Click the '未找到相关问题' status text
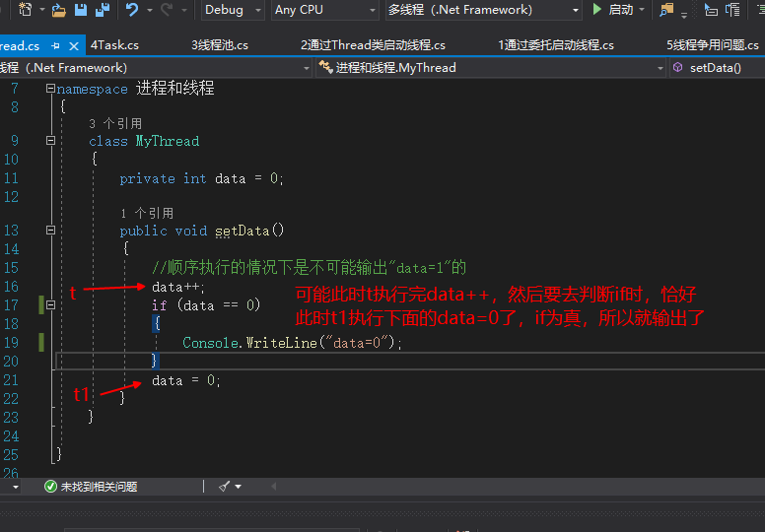 coord(99,487)
